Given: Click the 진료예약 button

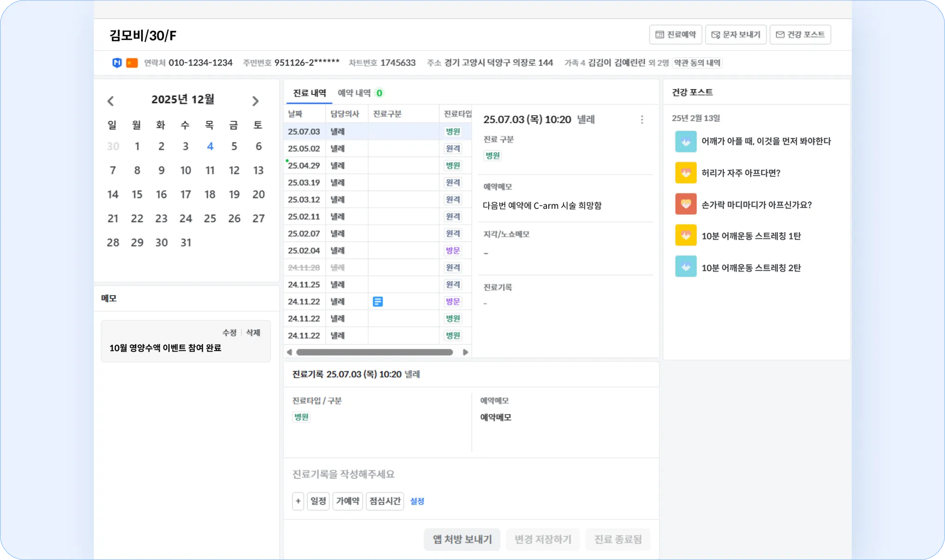Looking at the screenshot, I should pyautogui.click(x=676, y=35).
